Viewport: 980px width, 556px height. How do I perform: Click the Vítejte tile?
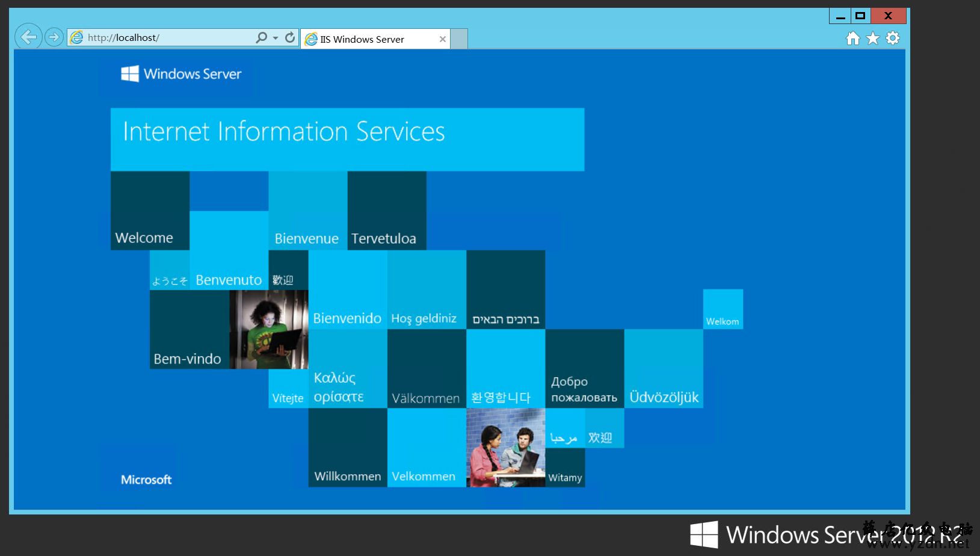[288, 389]
